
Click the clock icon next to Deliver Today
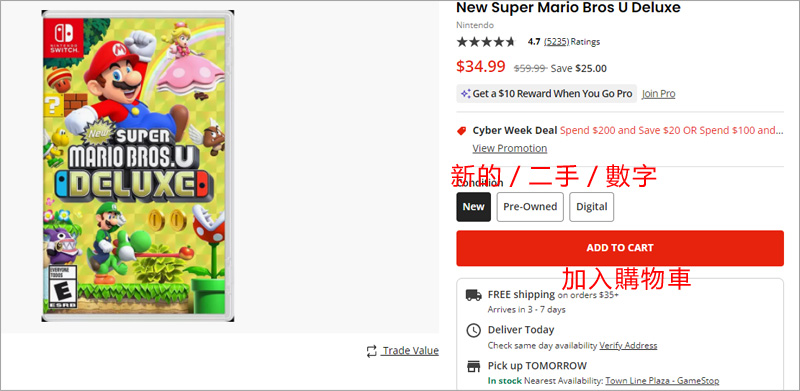pos(473,330)
